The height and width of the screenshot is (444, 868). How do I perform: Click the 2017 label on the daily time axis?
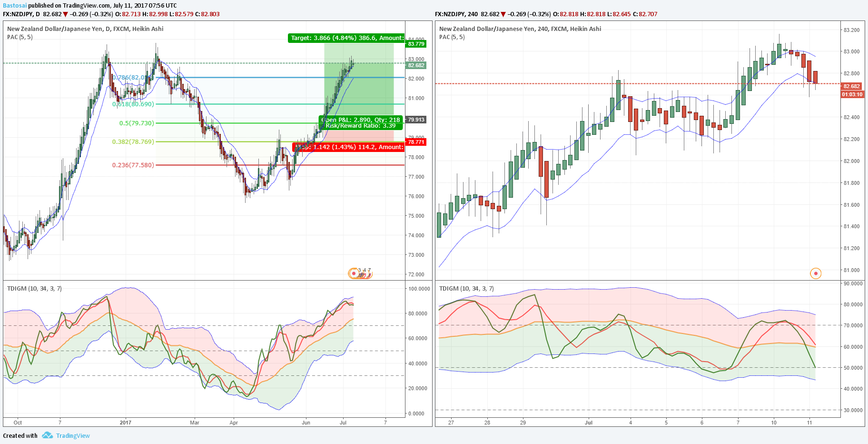pyautogui.click(x=126, y=423)
